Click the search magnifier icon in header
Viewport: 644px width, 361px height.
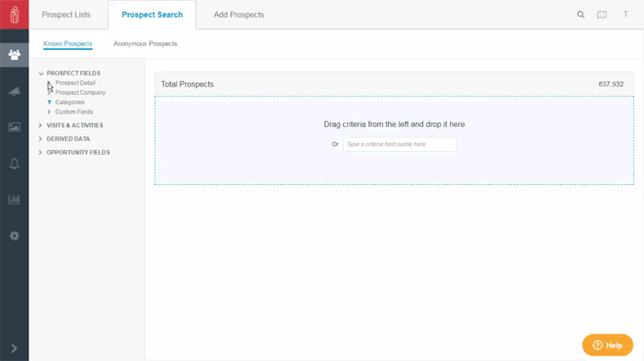581,15
